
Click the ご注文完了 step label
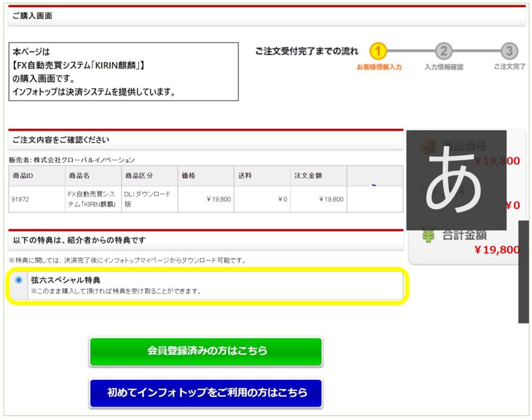[x=510, y=67]
